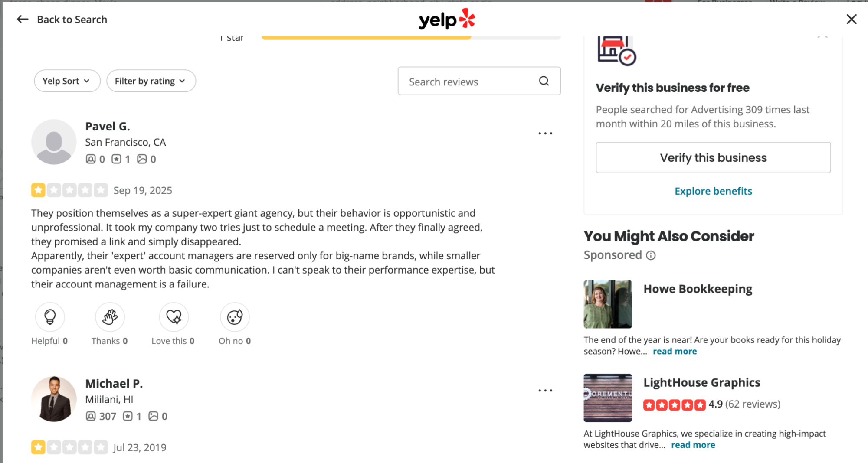Click the search magnifier icon in reviews
Viewport: 868px width, 463px height.
coord(544,81)
